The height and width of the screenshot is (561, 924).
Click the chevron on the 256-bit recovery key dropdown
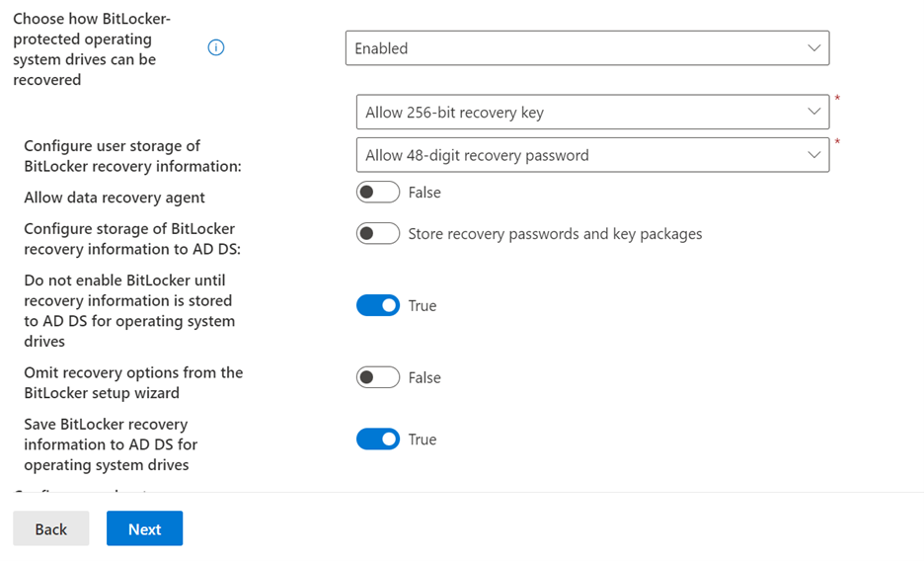(x=813, y=112)
